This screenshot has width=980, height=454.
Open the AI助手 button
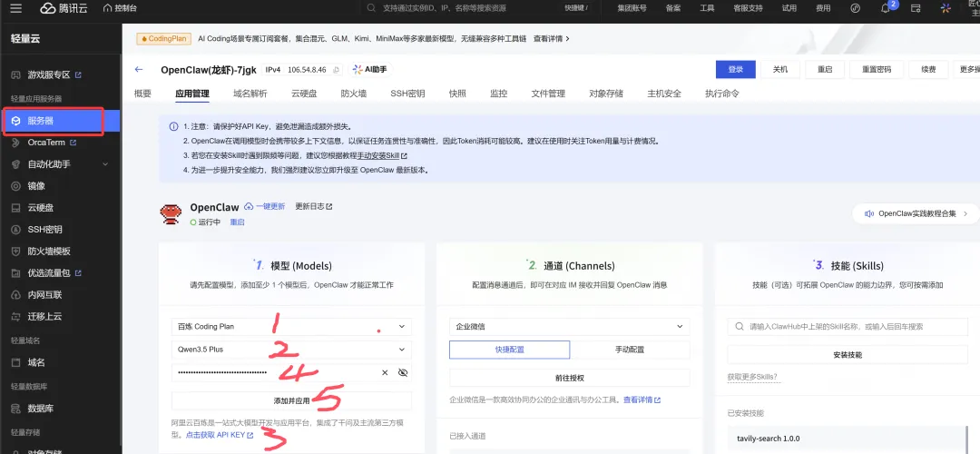click(371, 69)
